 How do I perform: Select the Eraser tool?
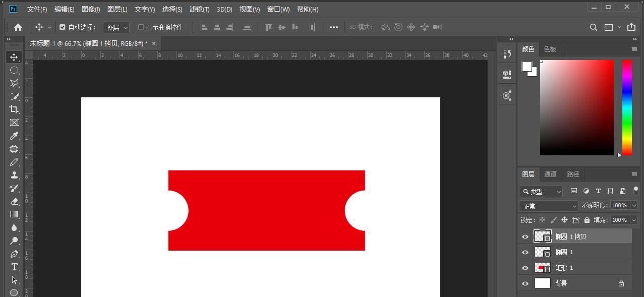tap(14, 201)
